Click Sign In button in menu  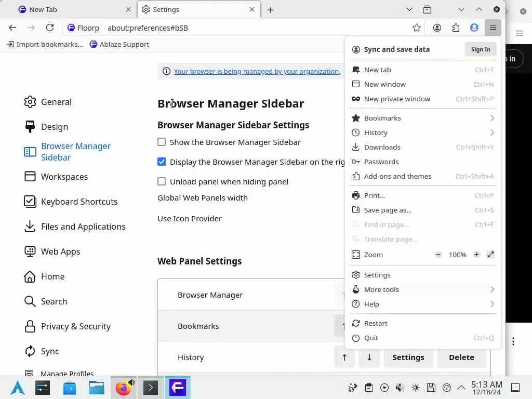coord(481,49)
